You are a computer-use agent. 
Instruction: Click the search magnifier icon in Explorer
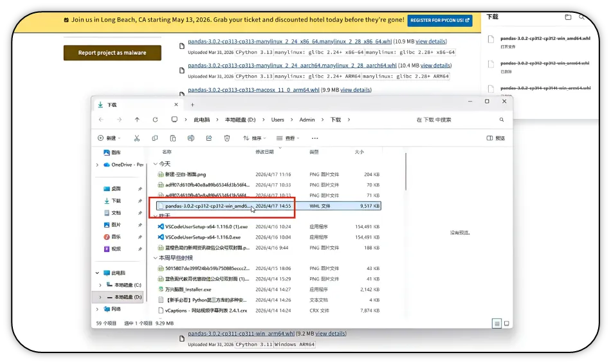502,120
